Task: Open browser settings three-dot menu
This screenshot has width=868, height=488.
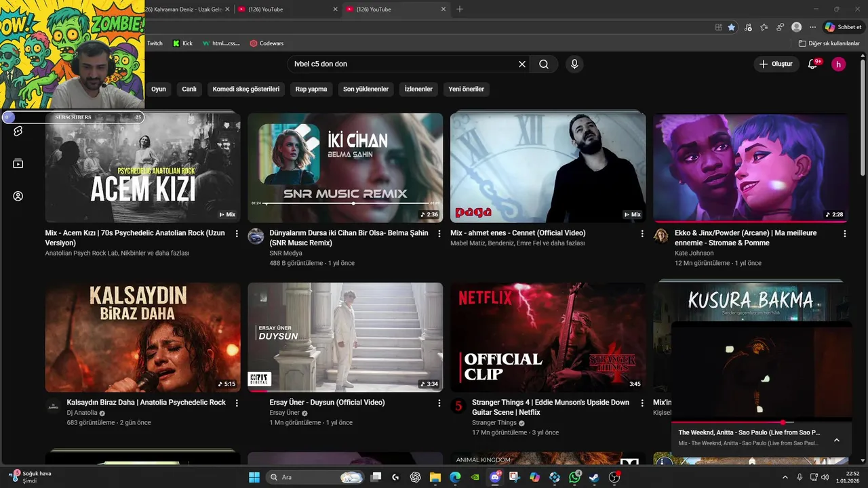Action: 812,27
